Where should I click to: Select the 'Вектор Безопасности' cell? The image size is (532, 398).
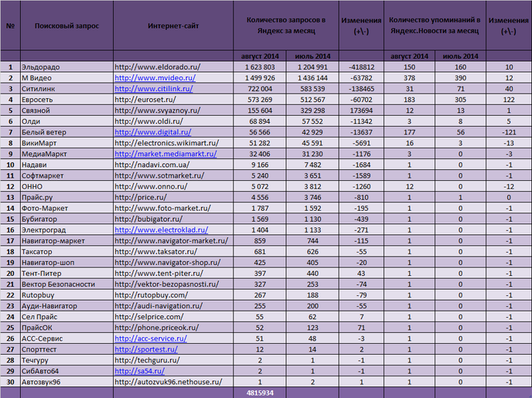click(66, 284)
